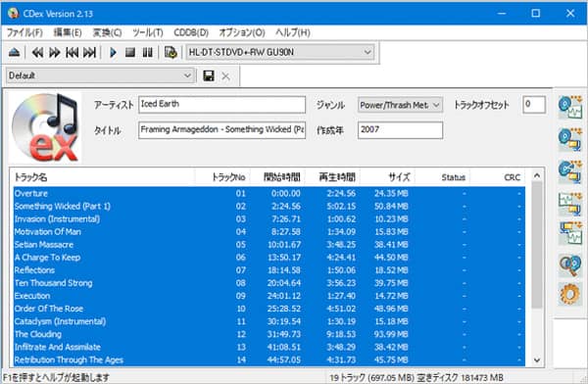
Task: Open the 変換(C) menu
Action: pyautogui.click(x=107, y=32)
